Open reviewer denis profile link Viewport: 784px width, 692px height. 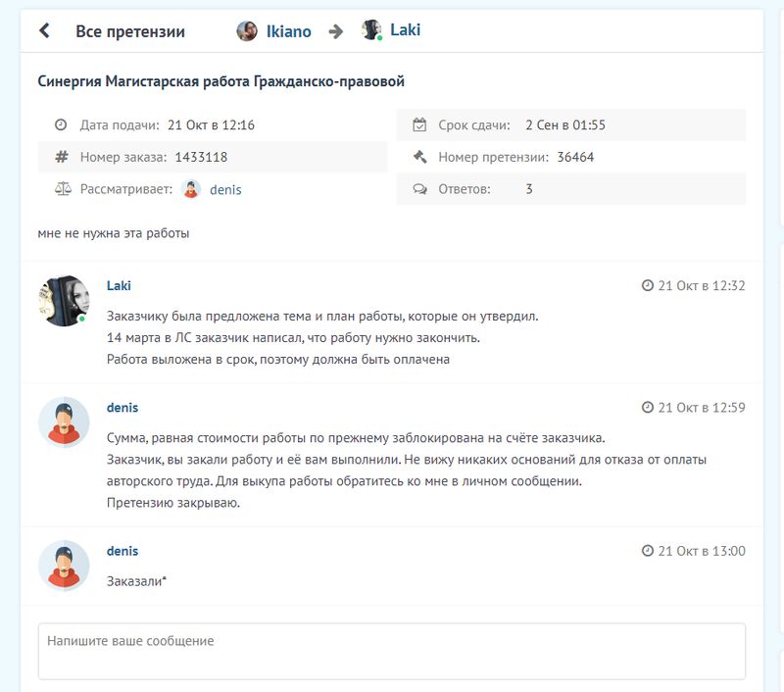pos(225,190)
